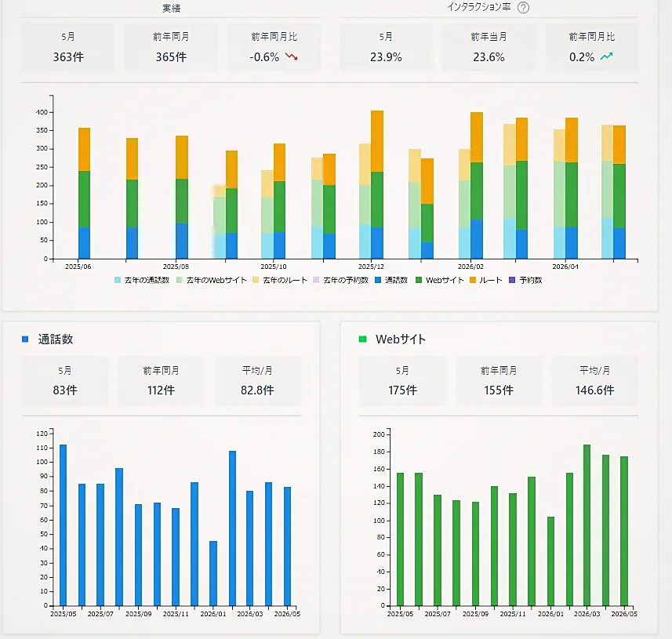Click the 2026/02 axis label in top chart
This screenshot has width=672, height=639.
[x=470, y=267]
